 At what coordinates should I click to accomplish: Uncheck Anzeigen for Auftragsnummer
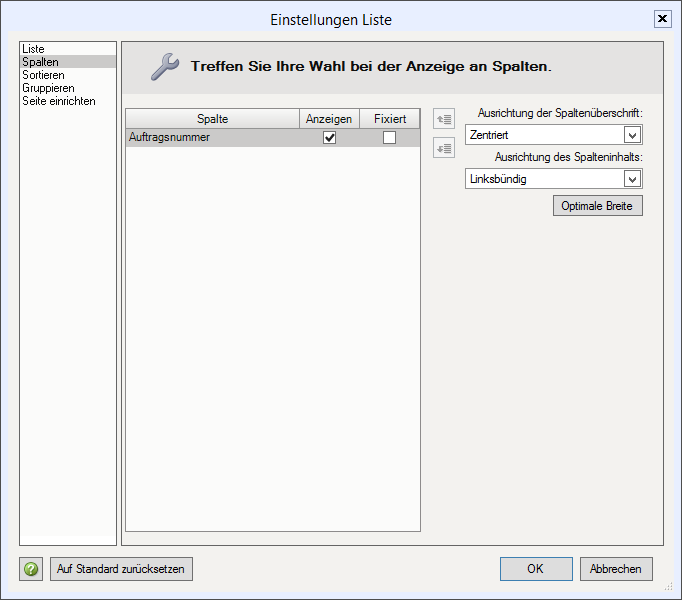(x=329, y=137)
